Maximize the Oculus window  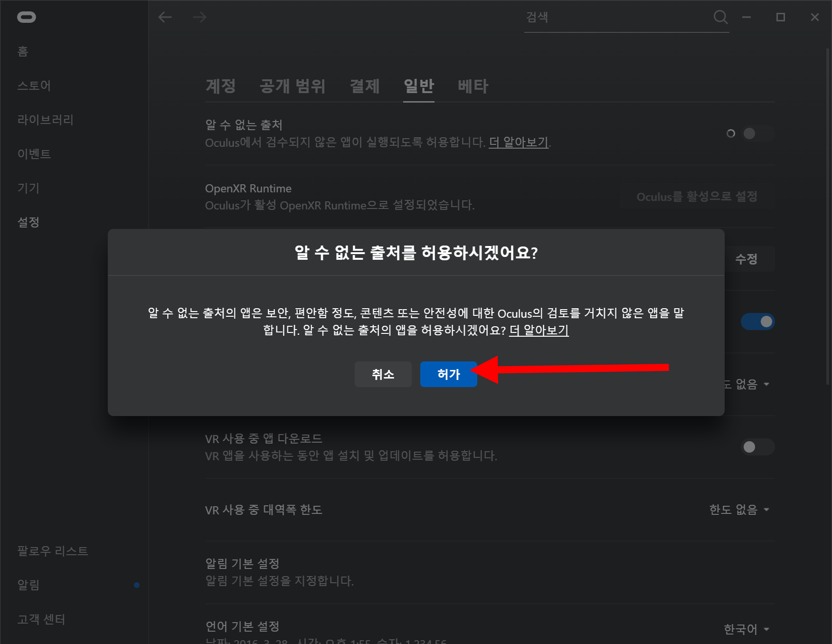click(781, 17)
